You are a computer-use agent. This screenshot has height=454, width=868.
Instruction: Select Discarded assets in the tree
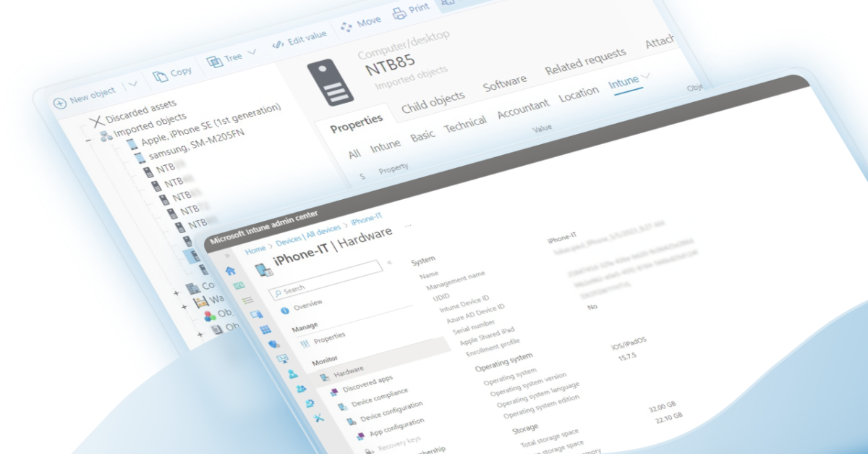[x=141, y=112]
